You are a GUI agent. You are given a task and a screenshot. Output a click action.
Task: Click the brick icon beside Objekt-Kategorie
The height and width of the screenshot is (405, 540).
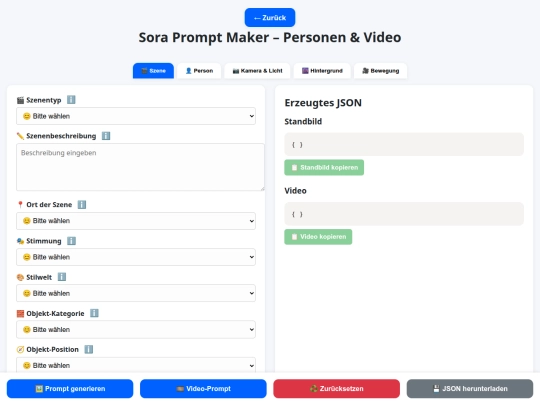coord(20,313)
